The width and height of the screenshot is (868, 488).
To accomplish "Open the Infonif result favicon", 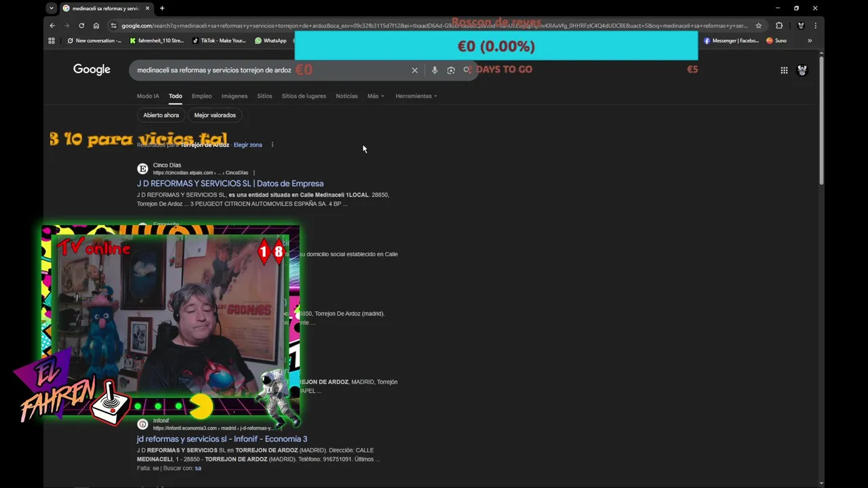I will pyautogui.click(x=142, y=424).
